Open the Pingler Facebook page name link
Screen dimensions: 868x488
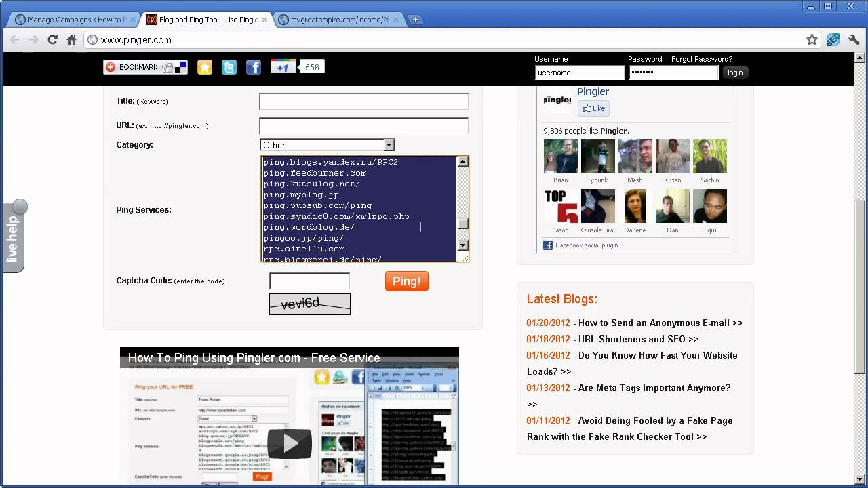593,91
